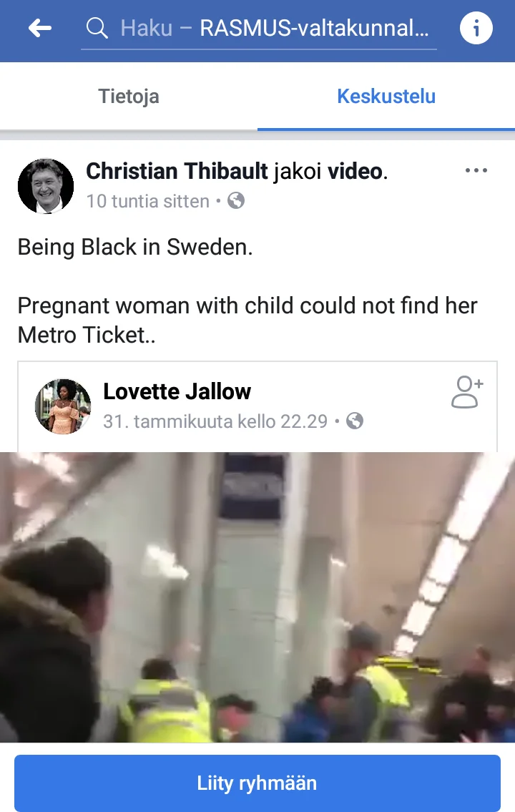Open the Christian Thibault name link

(177, 171)
